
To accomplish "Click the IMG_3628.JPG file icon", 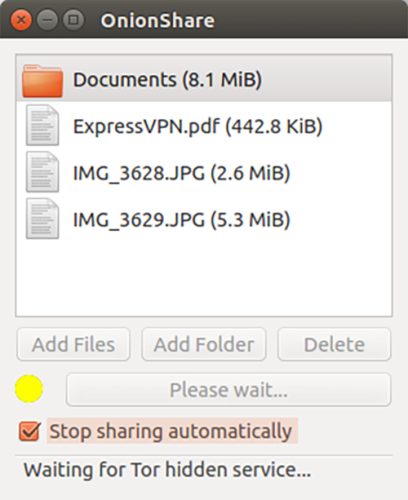I will pyautogui.click(x=43, y=172).
